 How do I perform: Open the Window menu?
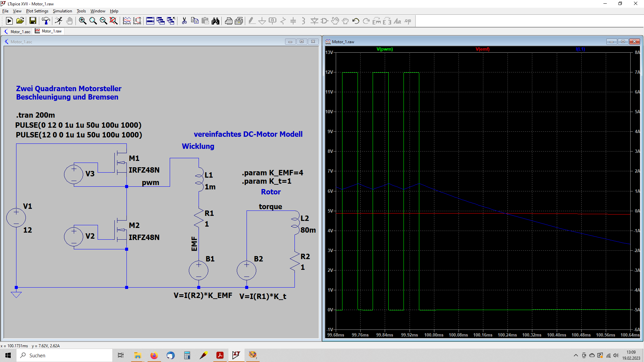98,11
